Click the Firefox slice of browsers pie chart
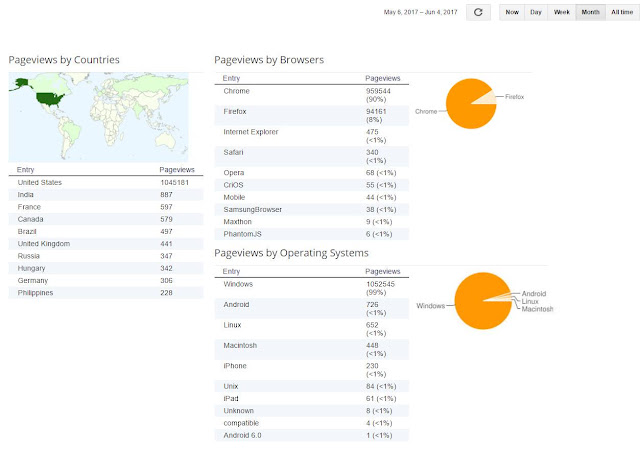Screen dimensions: 640x449 [489, 98]
